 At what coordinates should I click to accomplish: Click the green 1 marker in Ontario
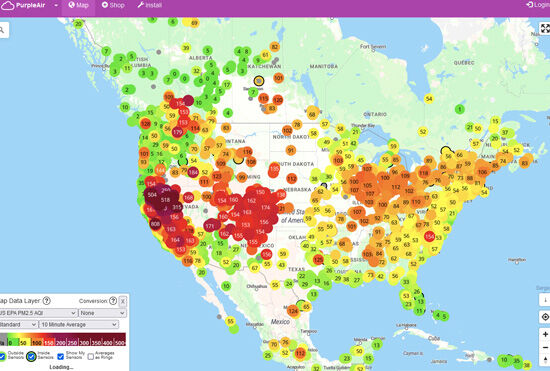(x=460, y=109)
